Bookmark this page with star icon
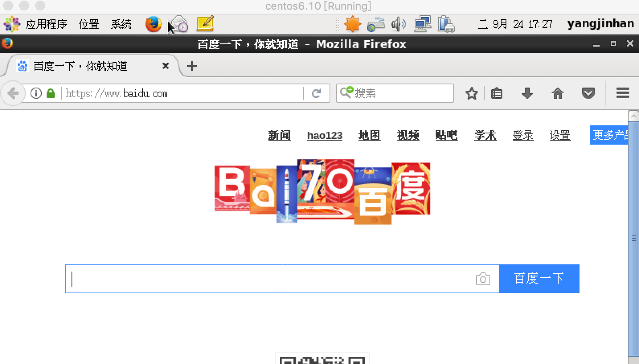The width and height of the screenshot is (639, 364). coord(471,94)
